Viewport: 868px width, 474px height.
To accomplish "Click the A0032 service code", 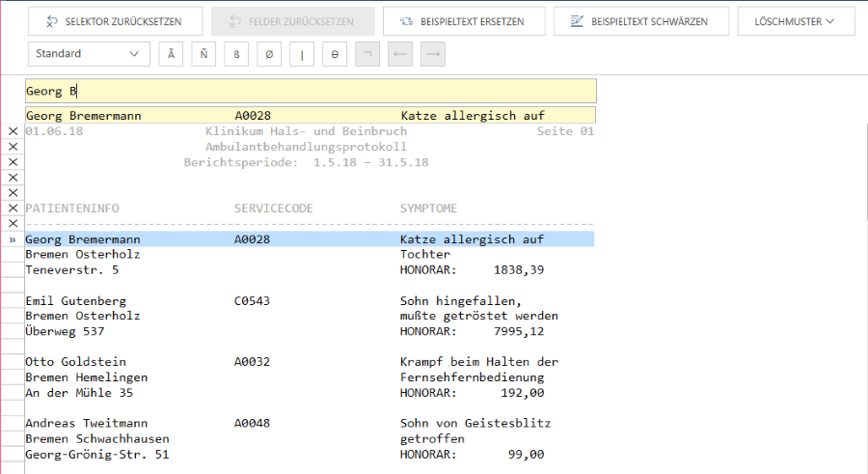I will pos(253,362).
